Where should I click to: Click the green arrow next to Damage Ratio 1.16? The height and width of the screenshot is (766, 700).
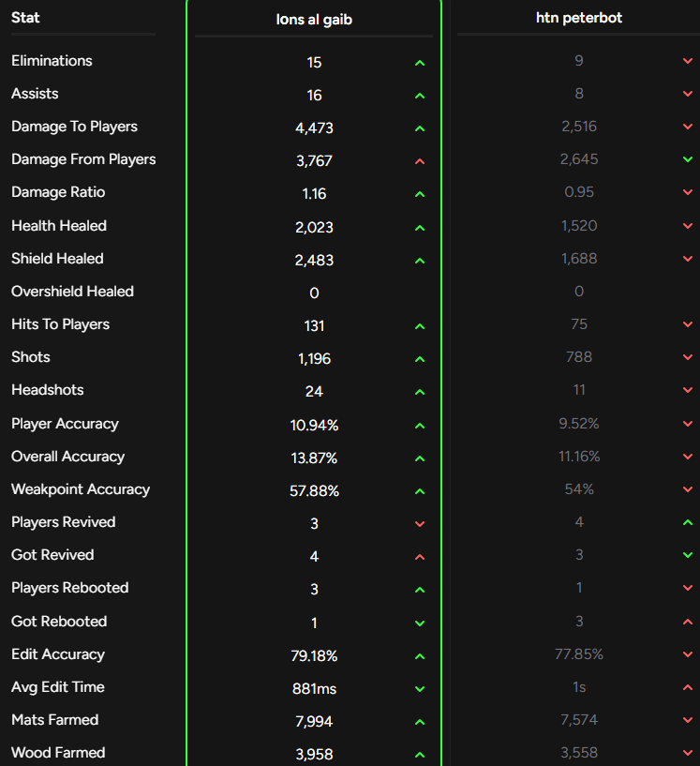[x=419, y=194]
